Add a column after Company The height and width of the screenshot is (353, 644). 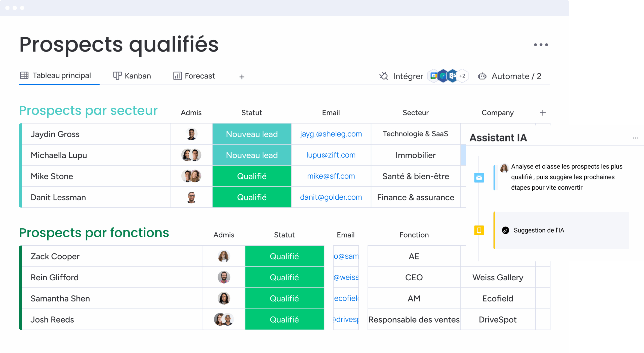(x=543, y=113)
